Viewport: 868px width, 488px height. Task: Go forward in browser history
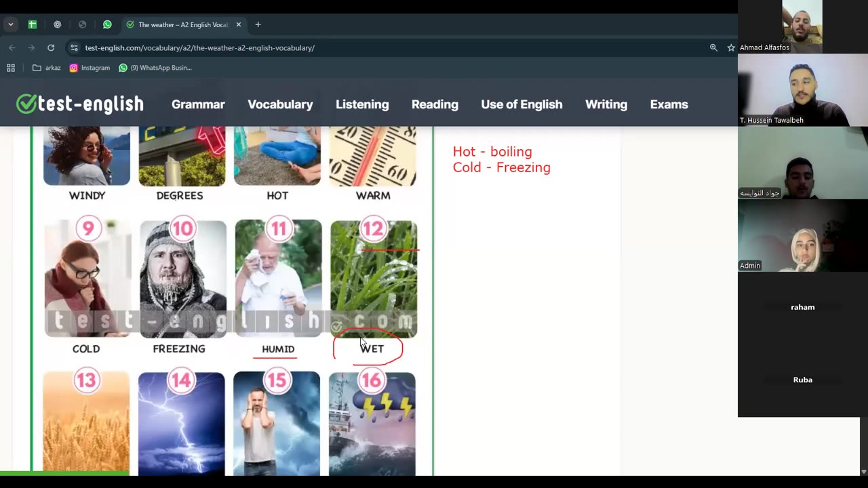tap(31, 47)
